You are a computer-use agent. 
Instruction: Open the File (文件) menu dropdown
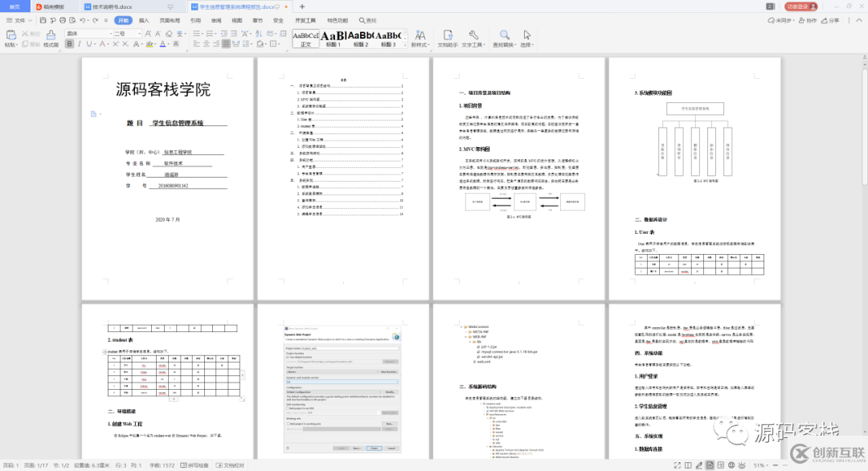[19, 20]
